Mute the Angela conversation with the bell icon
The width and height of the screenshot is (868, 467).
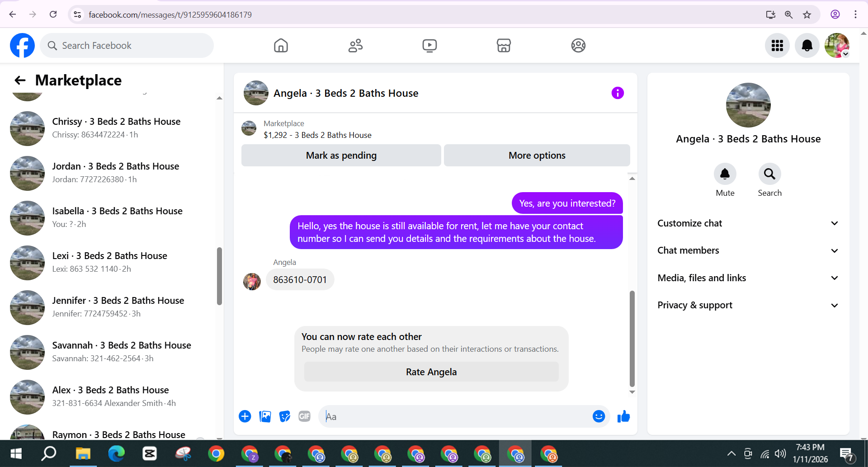coord(725,174)
